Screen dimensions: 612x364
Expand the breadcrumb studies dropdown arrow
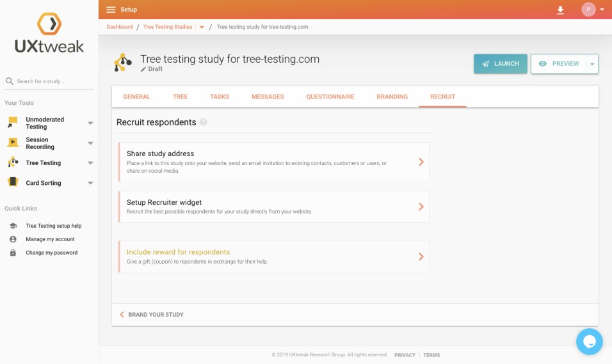[202, 28]
